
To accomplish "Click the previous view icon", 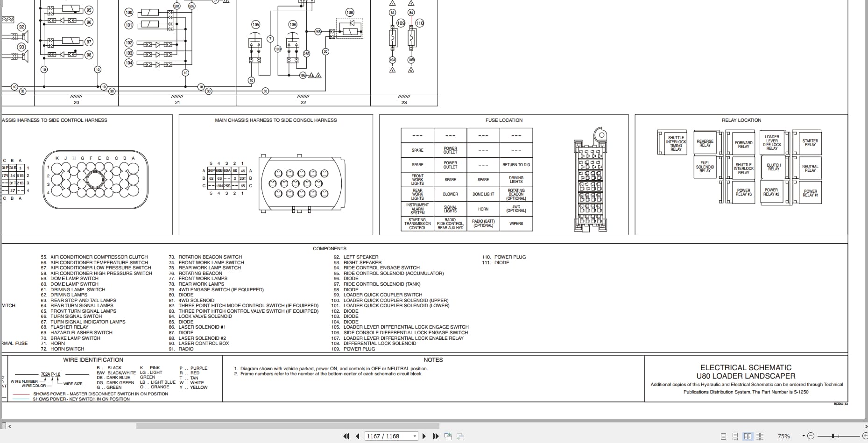I will click(x=448, y=436).
